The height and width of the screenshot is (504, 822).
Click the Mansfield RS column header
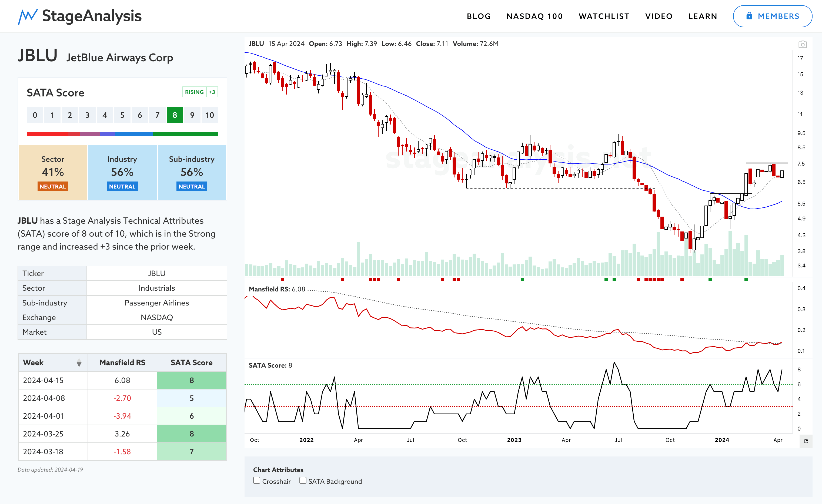[122, 362]
